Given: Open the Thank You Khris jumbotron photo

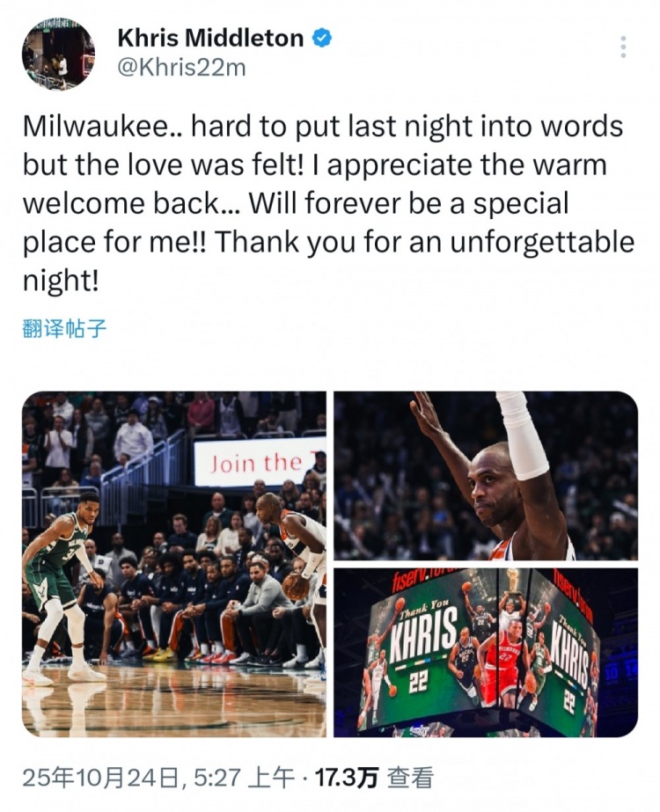Looking at the screenshot, I should pyautogui.click(x=486, y=653).
